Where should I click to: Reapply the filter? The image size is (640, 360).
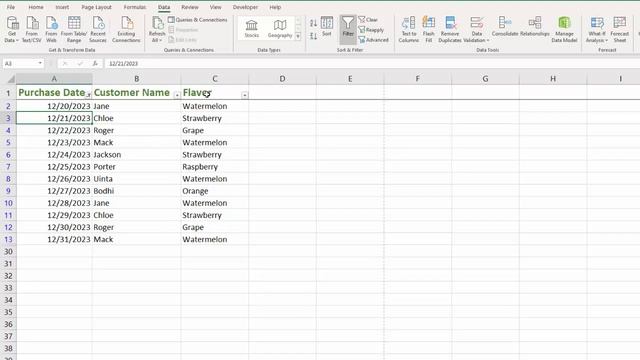click(x=371, y=30)
